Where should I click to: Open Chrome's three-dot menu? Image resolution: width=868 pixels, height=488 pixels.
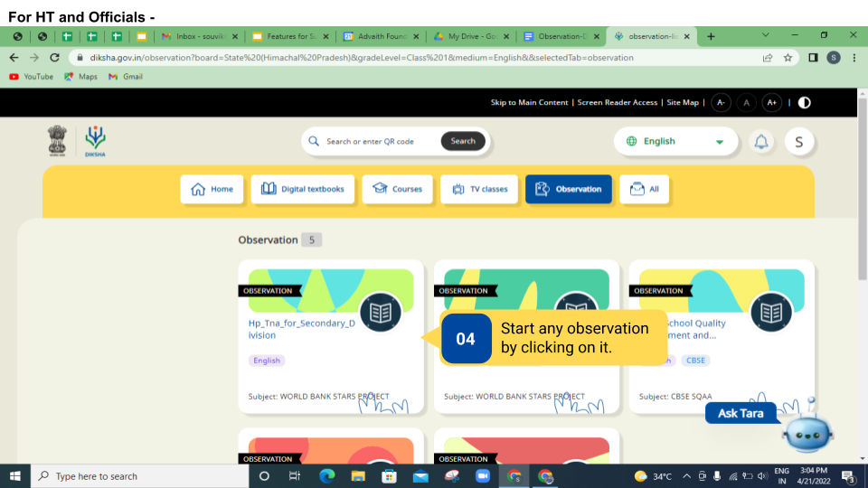[854, 57]
